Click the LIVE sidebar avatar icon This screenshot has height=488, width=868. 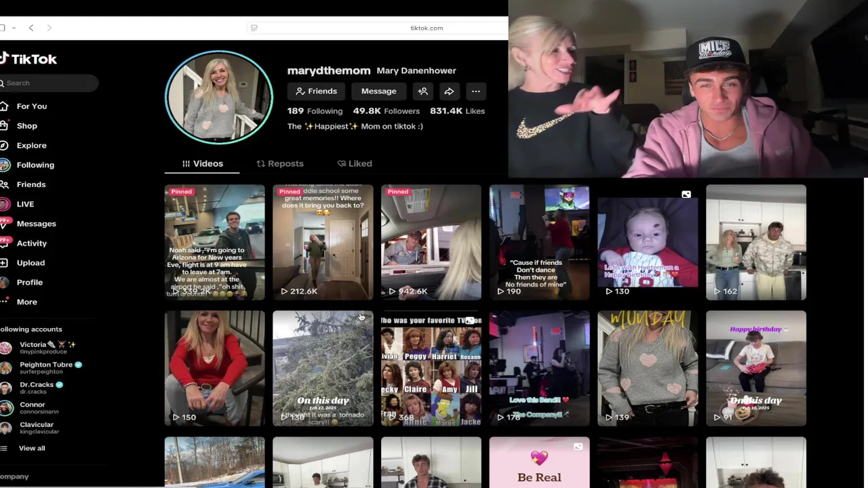point(4,204)
